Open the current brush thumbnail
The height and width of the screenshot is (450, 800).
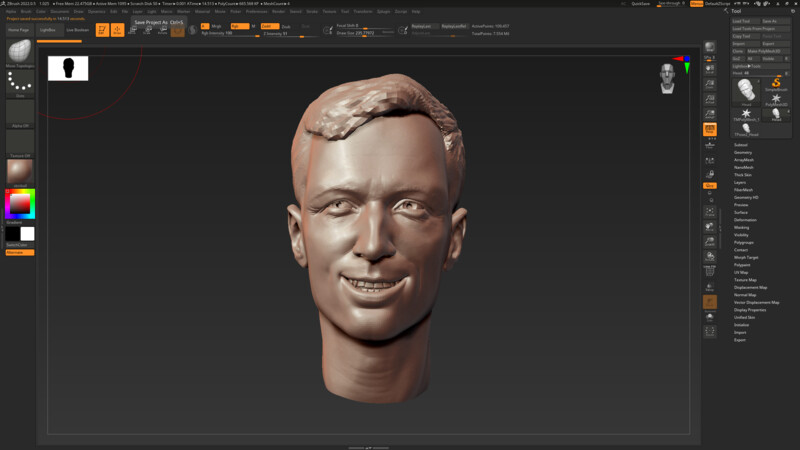click(x=18, y=52)
